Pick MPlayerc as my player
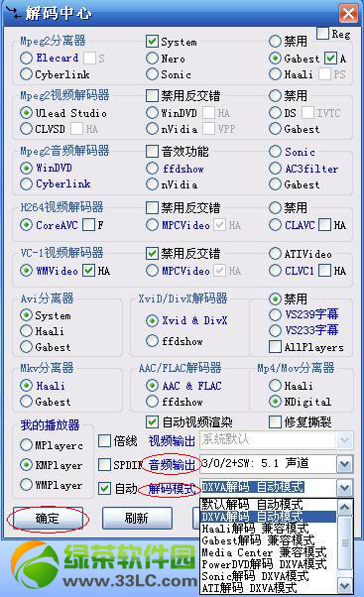Viewport: 364px width, 597px height. click(x=26, y=444)
